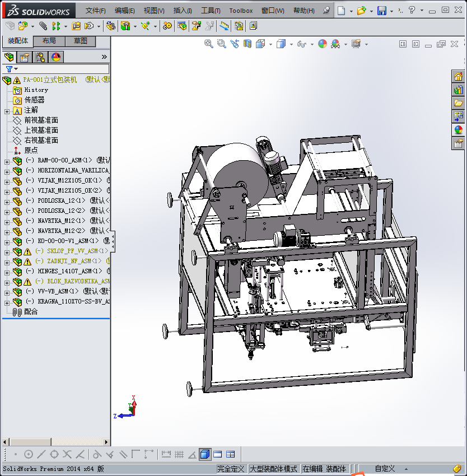Toggle the four-view viewport layout button

230,454
